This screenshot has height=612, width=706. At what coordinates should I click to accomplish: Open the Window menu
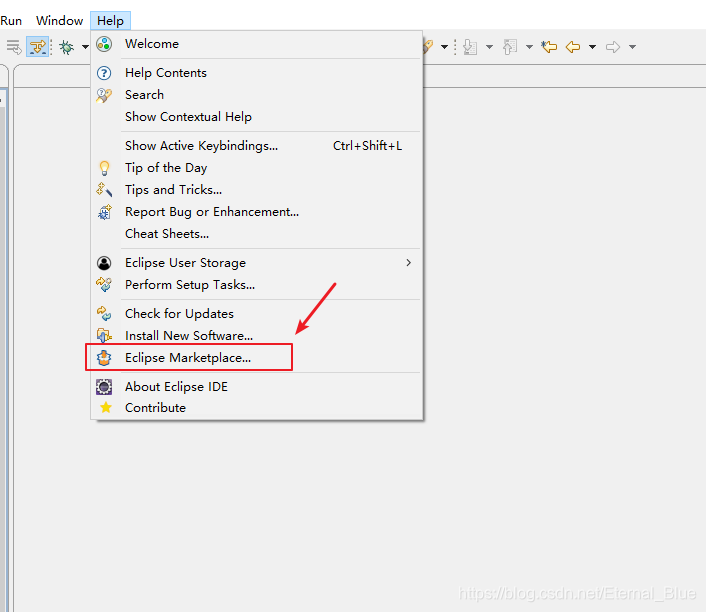[x=59, y=21]
